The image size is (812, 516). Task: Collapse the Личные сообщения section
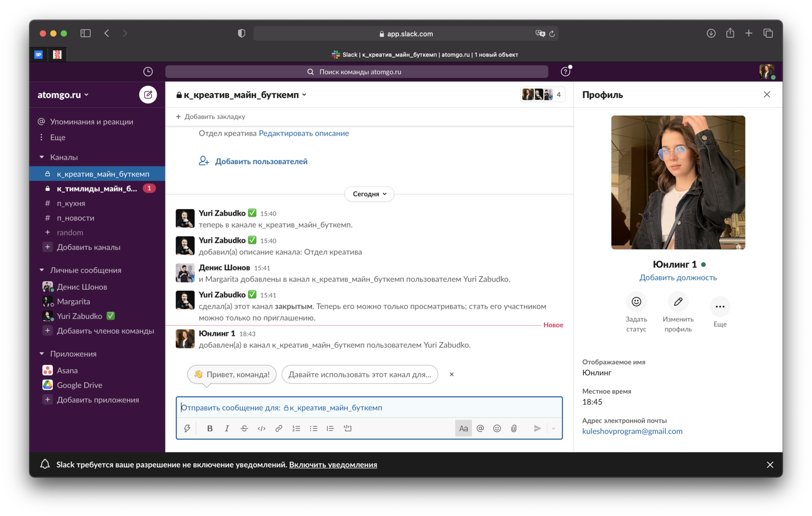(42, 270)
